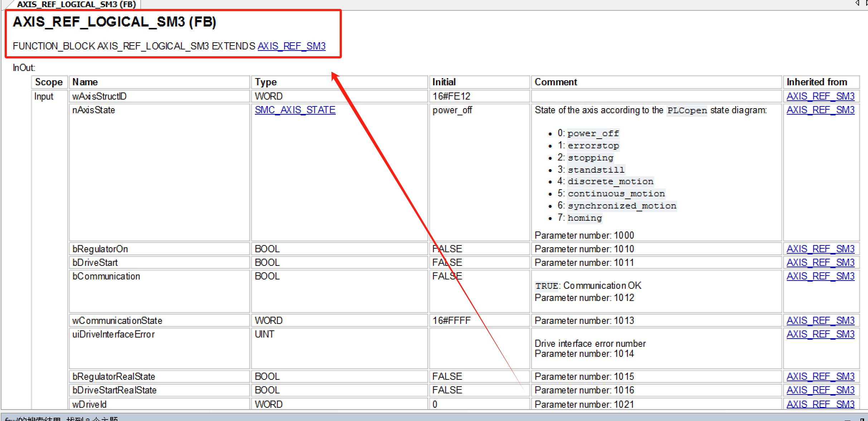Click the '5: continuous_motion' state entry
The width and height of the screenshot is (868, 421).
pos(611,193)
